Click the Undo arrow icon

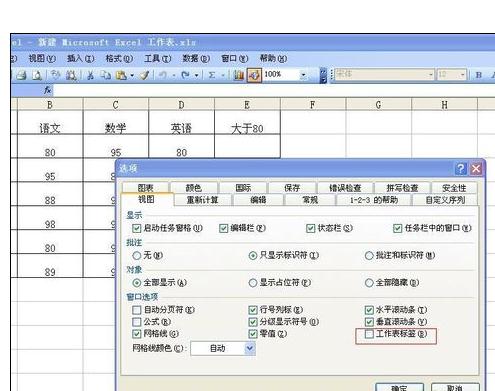point(163,75)
